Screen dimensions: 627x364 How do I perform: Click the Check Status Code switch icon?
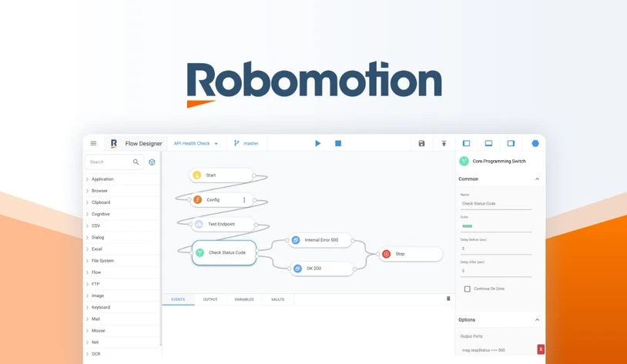pyautogui.click(x=200, y=252)
